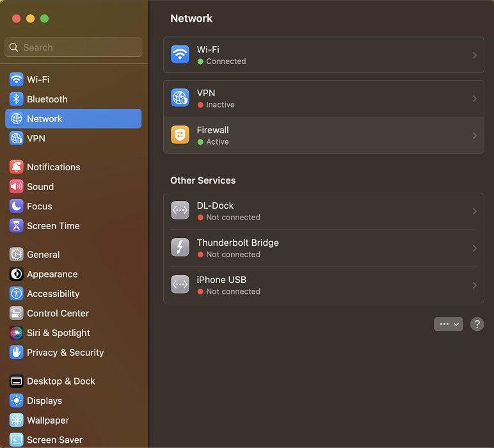This screenshot has width=494, height=448.
Task: Select Screen Time label in the sidebar
Action: (53, 226)
